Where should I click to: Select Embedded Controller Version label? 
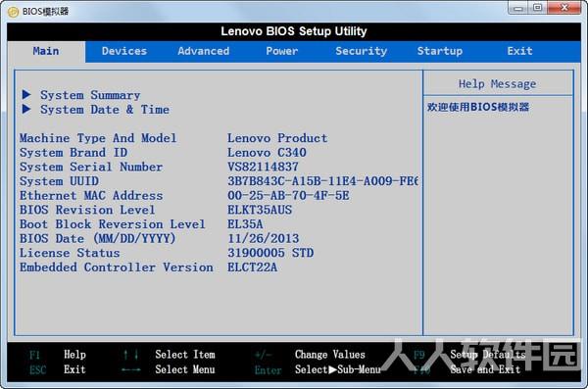[117, 267]
